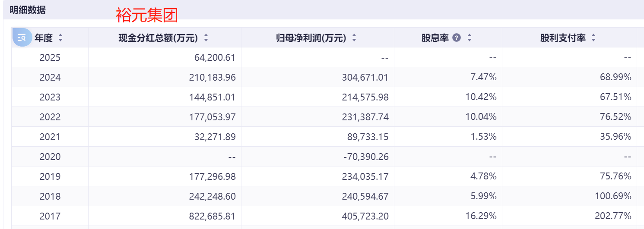Sort by 股利支付率 column arrows
Image resolution: width=644 pixels, height=229 pixels.
[593, 38]
